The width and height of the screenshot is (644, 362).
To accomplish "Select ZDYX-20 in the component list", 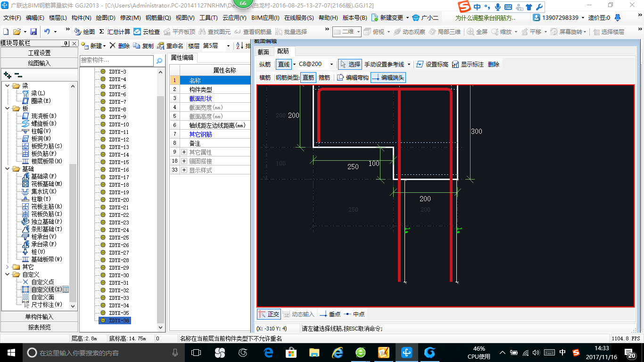I will 119,200.
